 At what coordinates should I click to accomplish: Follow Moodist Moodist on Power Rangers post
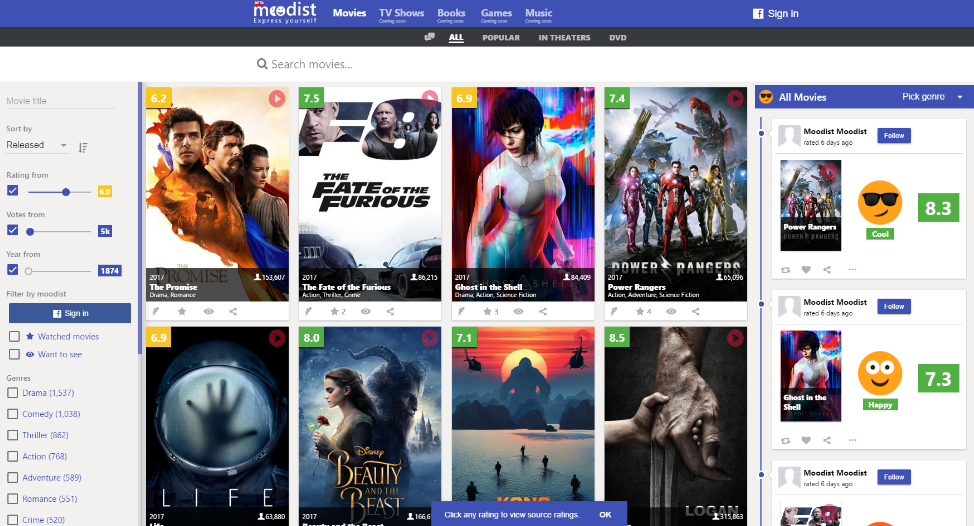click(894, 135)
